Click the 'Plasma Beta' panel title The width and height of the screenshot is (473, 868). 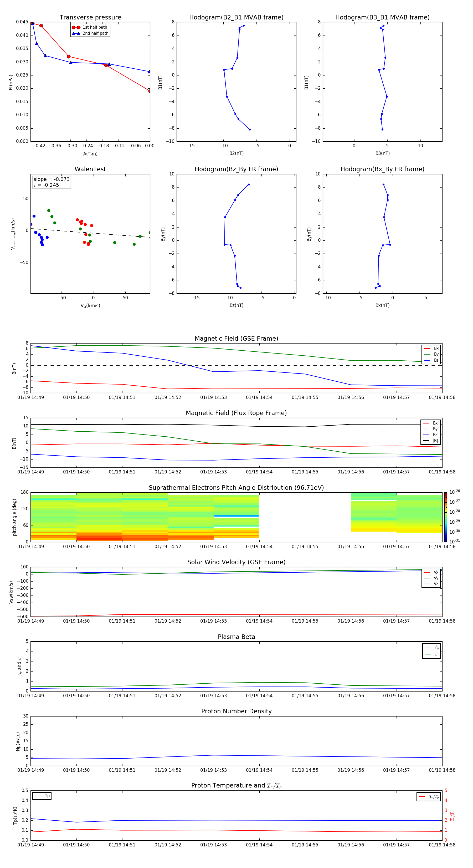(x=236, y=637)
